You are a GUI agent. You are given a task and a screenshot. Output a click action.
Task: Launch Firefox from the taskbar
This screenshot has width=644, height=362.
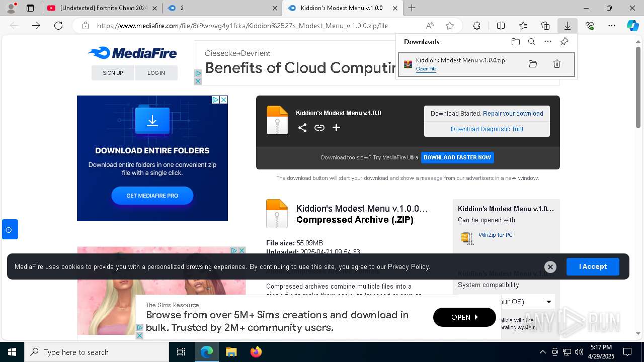click(256, 352)
